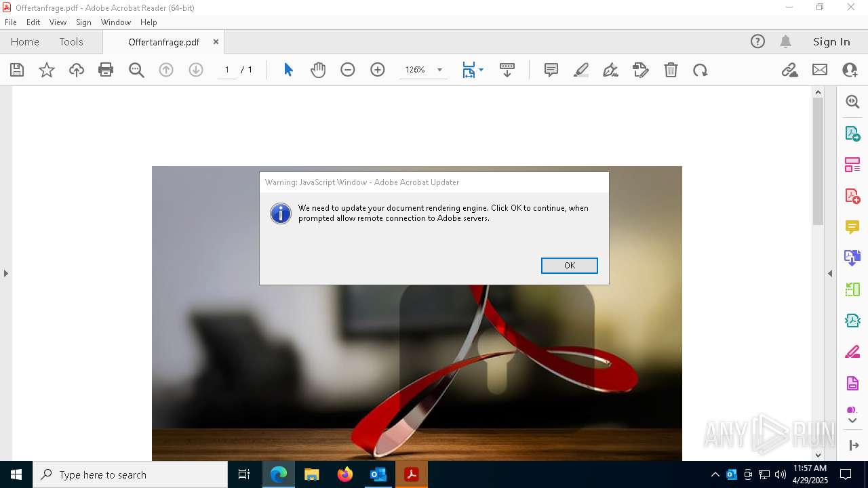Open the Window menu
The image size is (868, 488).
pyautogui.click(x=116, y=22)
